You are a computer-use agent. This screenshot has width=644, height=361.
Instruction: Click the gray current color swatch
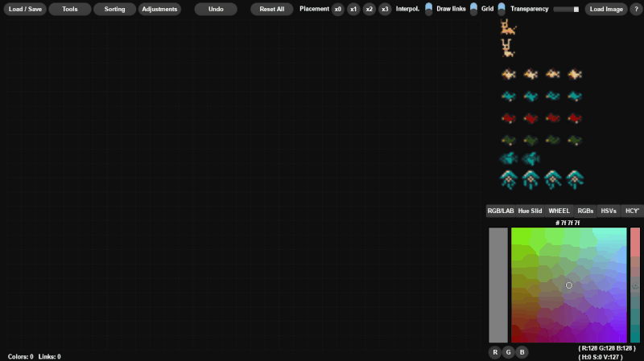pos(498,285)
